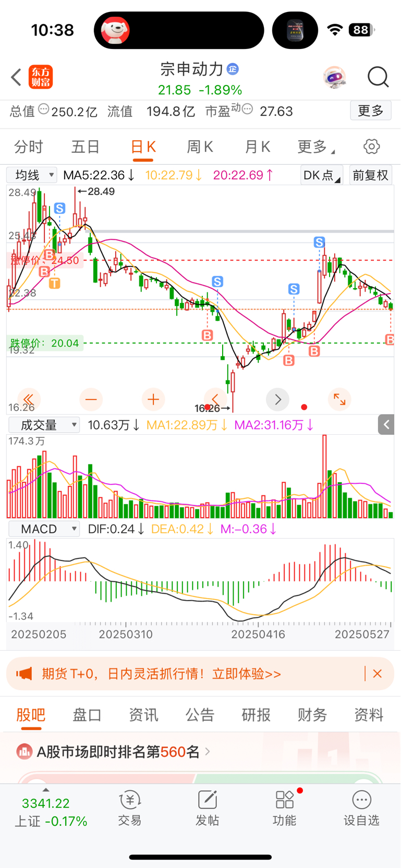
Task: Tap ranking chart icon beside A股市场
Action: click(24, 752)
